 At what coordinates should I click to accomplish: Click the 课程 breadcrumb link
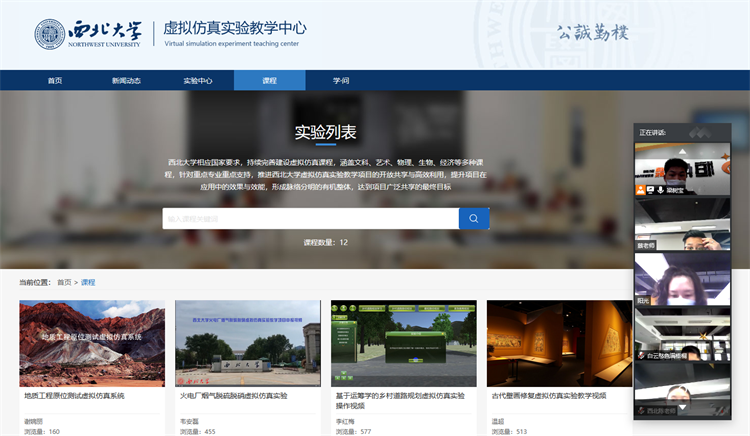point(88,282)
